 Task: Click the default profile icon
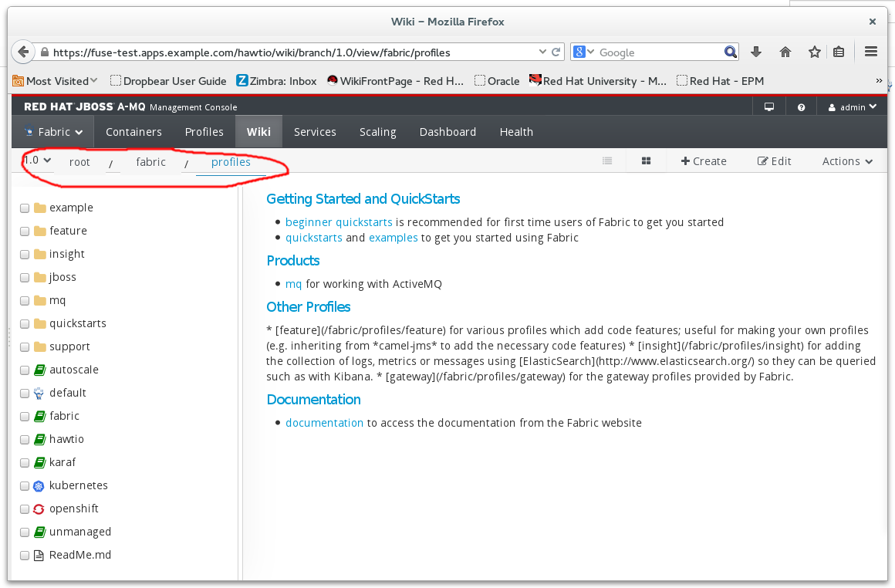point(39,393)
